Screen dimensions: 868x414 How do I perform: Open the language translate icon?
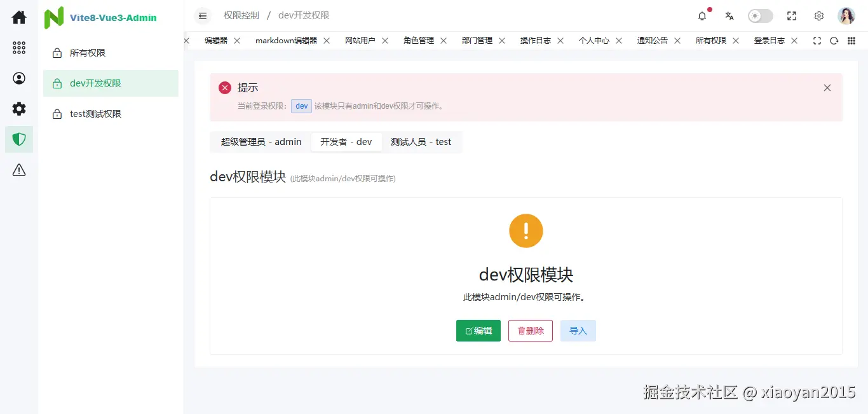(729, 16)
